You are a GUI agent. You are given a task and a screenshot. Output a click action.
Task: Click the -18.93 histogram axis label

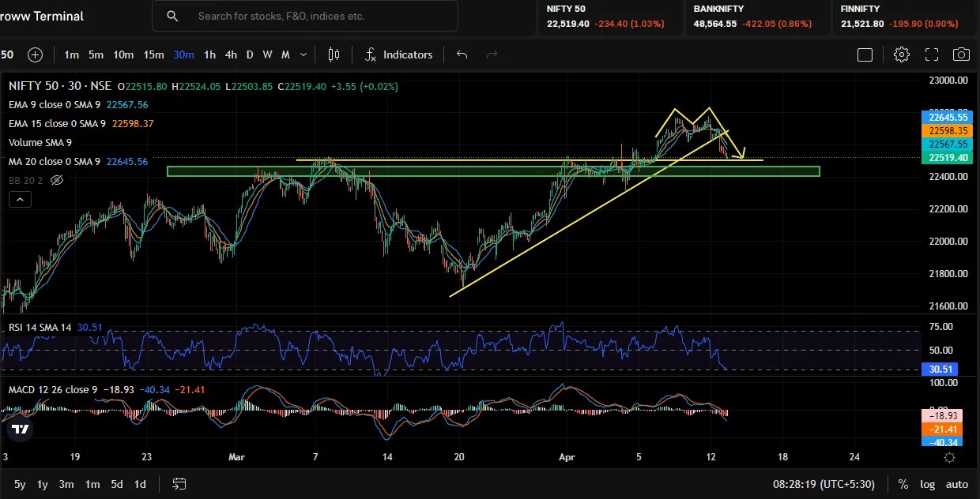(x=941, y=415)
